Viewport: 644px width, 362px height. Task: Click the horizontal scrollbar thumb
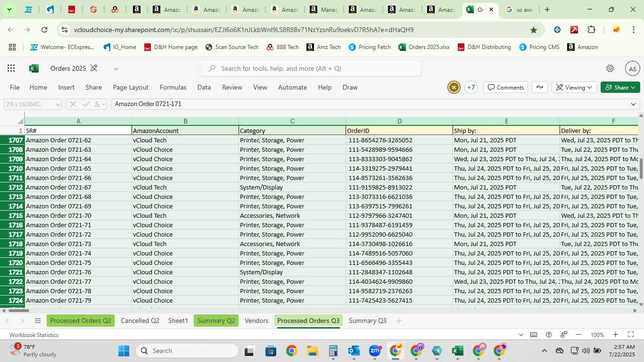(x=19, y=310)
